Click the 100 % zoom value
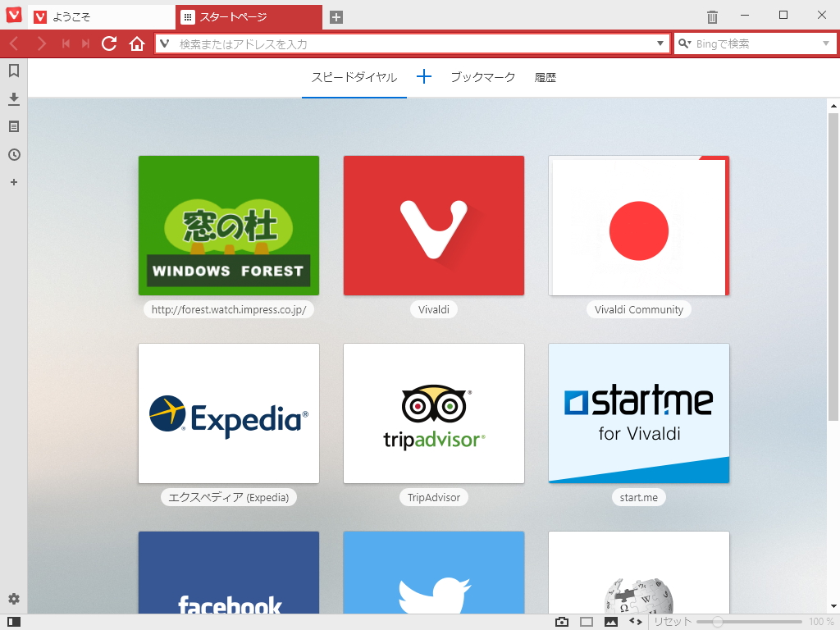This screenshot has height=630, width=840. [x=820, y=622]
